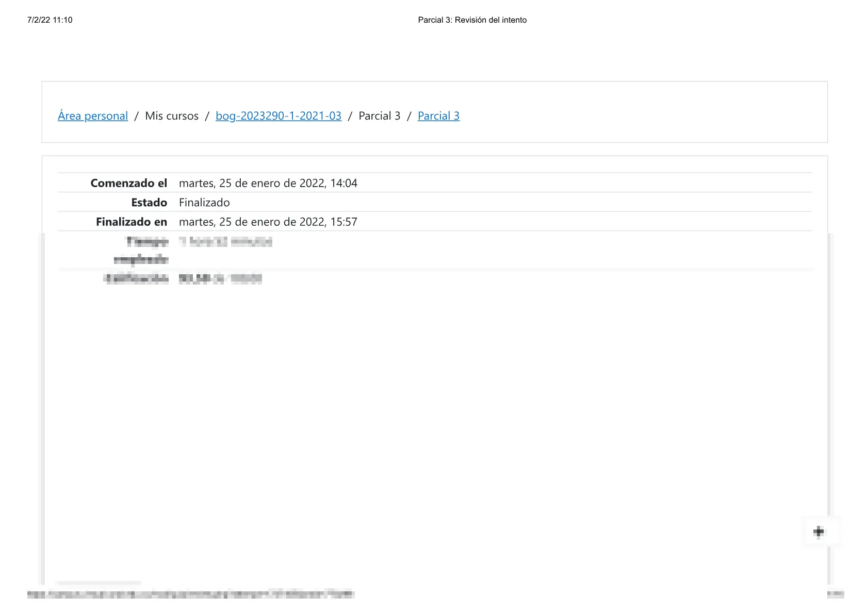The height and width of the screenshot is (613, 868).
Task: Click the end date ending in 15:57
Action: [x=268, y=222]
